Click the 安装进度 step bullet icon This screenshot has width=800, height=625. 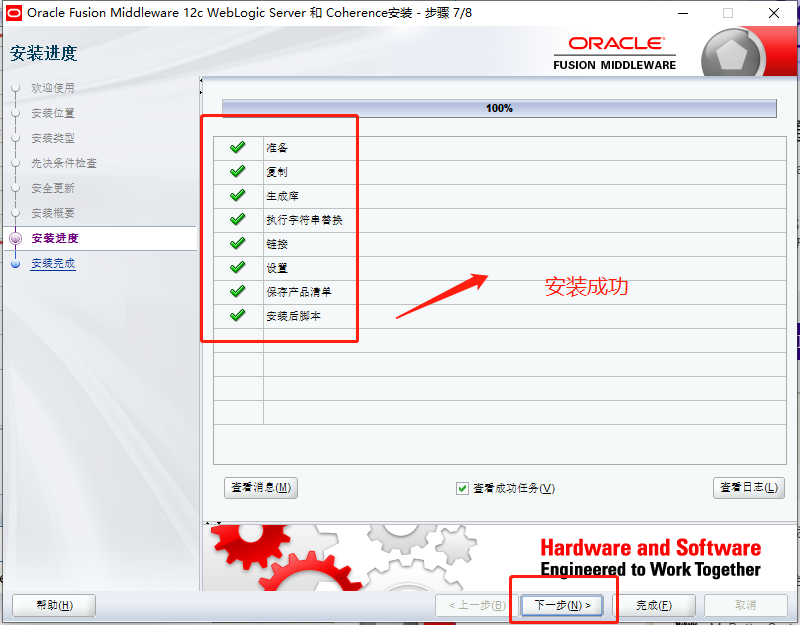coord(16,238)
